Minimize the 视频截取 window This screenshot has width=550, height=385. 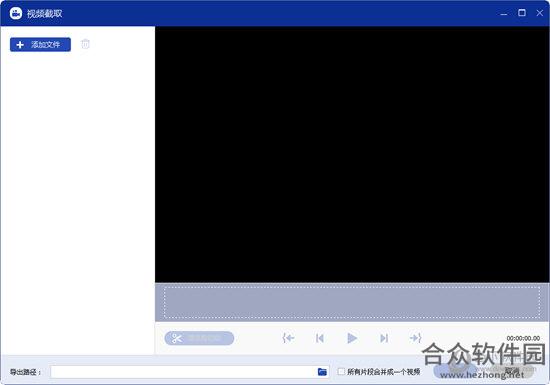(504, 13)
